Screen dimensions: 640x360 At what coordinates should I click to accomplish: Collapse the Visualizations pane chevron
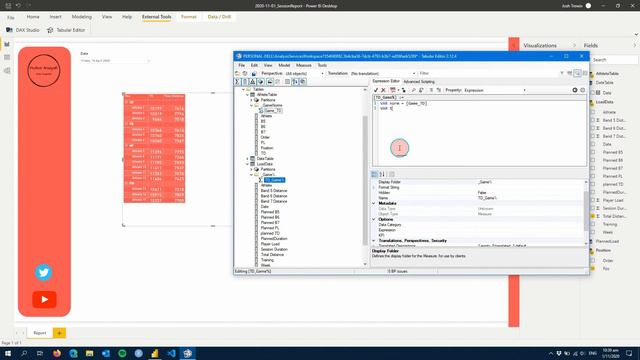pyautogui.click(x=574, y=45)
